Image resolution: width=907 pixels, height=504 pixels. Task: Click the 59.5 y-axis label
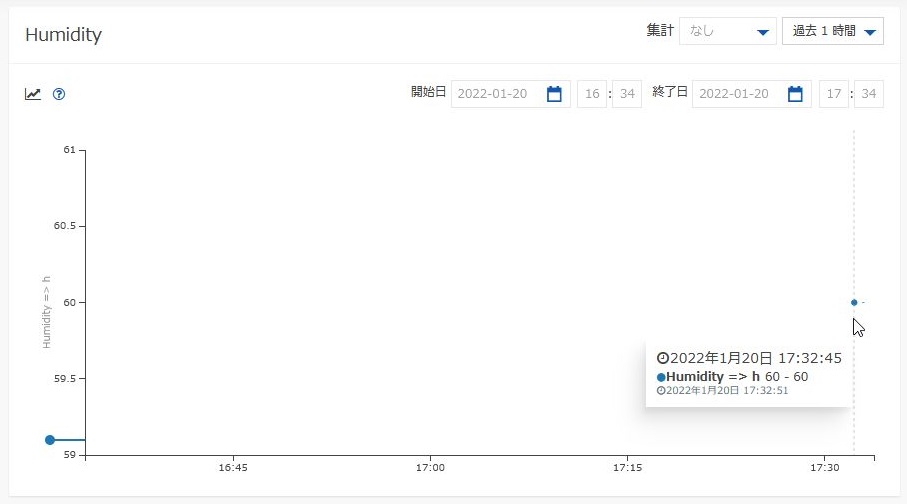[65, 378]
